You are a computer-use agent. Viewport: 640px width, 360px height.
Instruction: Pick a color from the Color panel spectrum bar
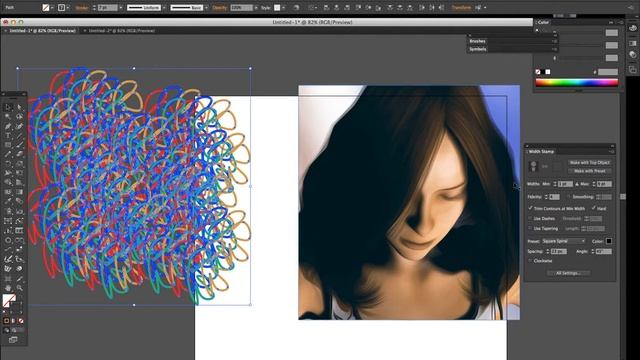(x=577, y=82)
